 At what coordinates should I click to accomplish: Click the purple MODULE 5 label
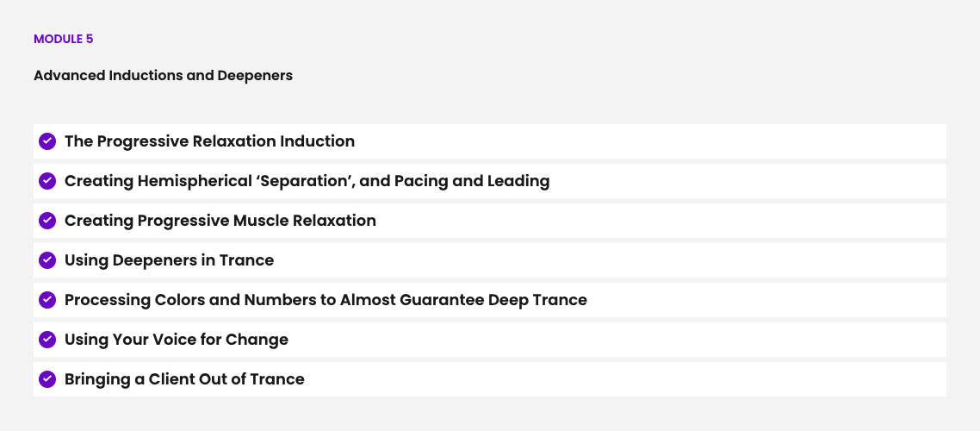point(63,39)
